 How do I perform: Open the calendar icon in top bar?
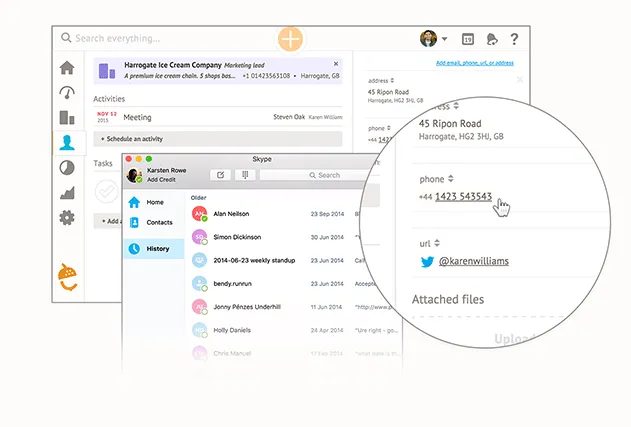468,39
